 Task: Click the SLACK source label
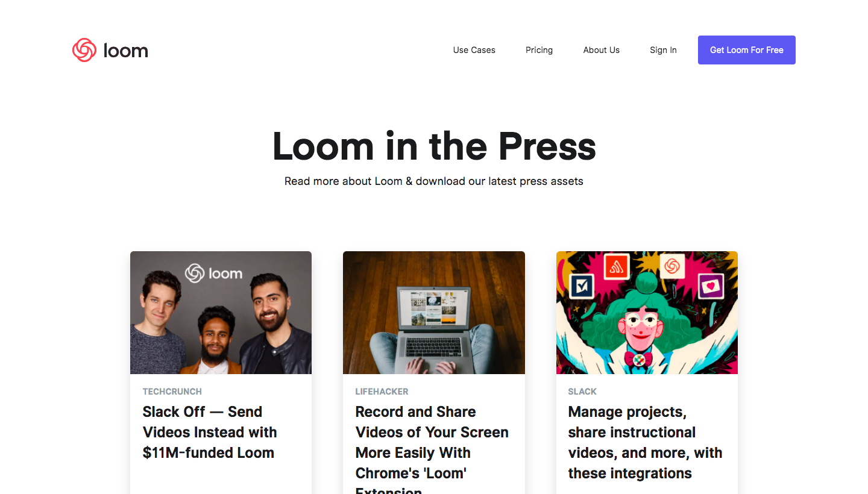tap(582, 392)
